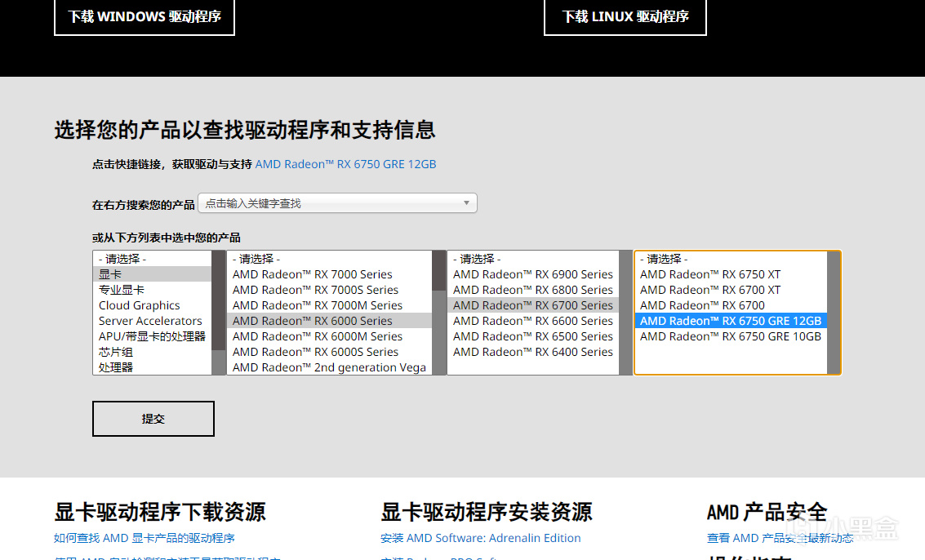Select AMD Radeon RX 6750 GRE 10GB
Image resolution: width=925 pixels, height=560 pixels.
[731, 336]
